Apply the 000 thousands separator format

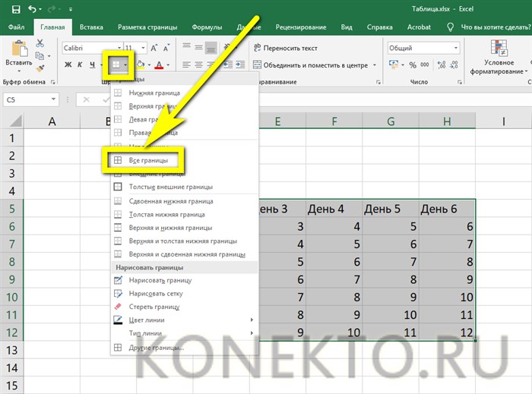[x=425, y=65]
